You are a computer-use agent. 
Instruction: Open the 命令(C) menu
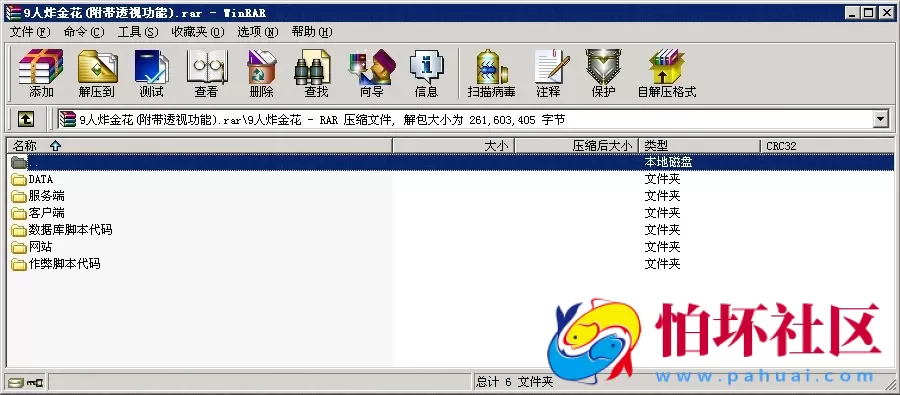[84, 32]
